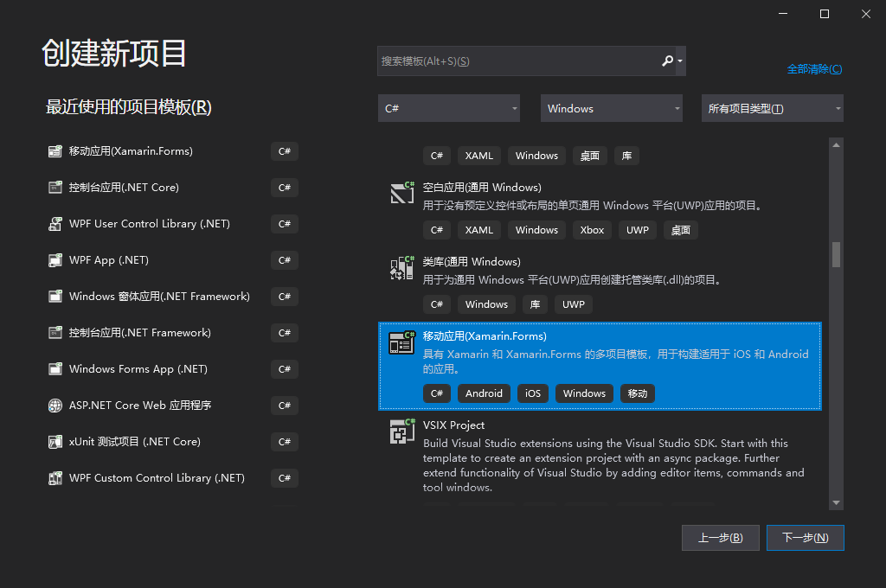Click the WPF Custom Control Library icon
886x588 pixels.
pos(55,478)
